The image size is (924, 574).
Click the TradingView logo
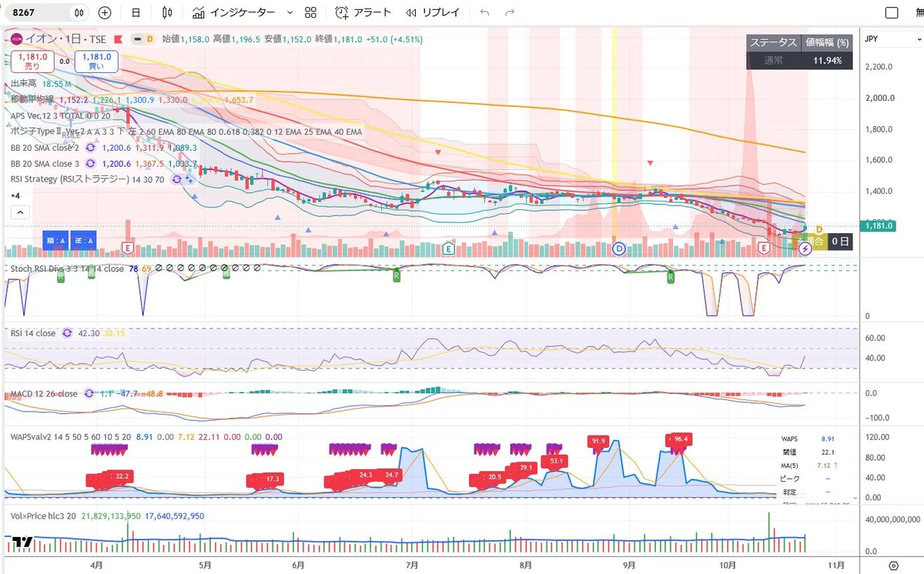pos(22,542)
